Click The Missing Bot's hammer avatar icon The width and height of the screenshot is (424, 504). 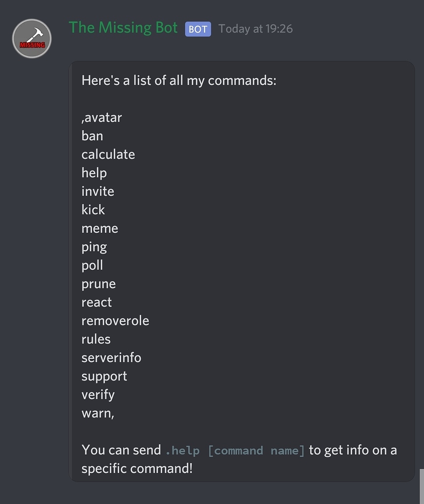pyautogui.click(x=31, y=38)
